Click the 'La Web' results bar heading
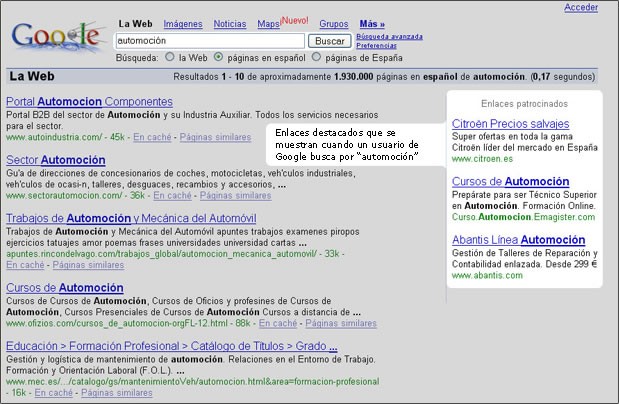The image size is (619, 404). pos(32,76)
